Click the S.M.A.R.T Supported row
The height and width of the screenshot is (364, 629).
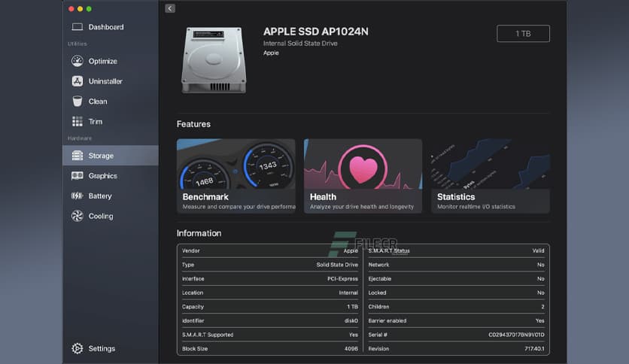pos(270,335)
